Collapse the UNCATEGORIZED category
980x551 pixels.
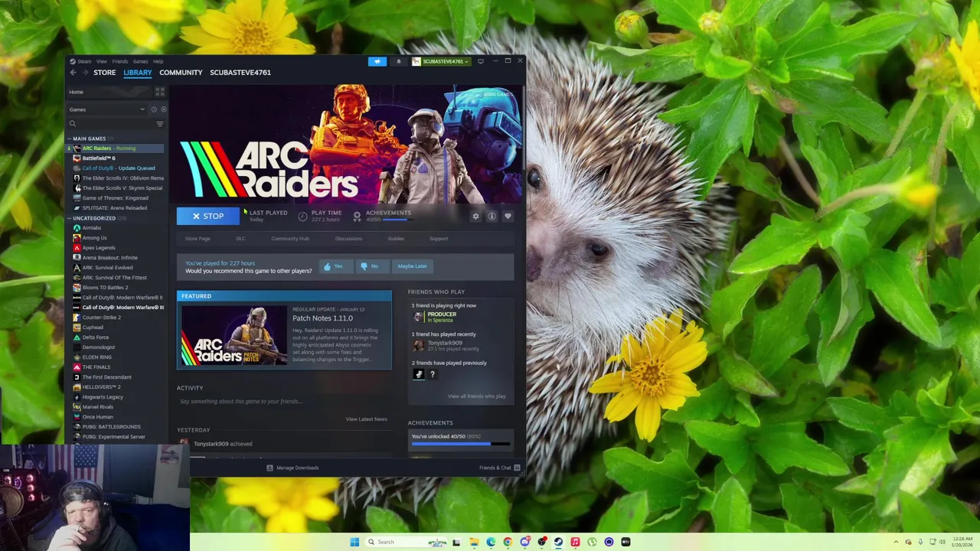click(69, 218)
